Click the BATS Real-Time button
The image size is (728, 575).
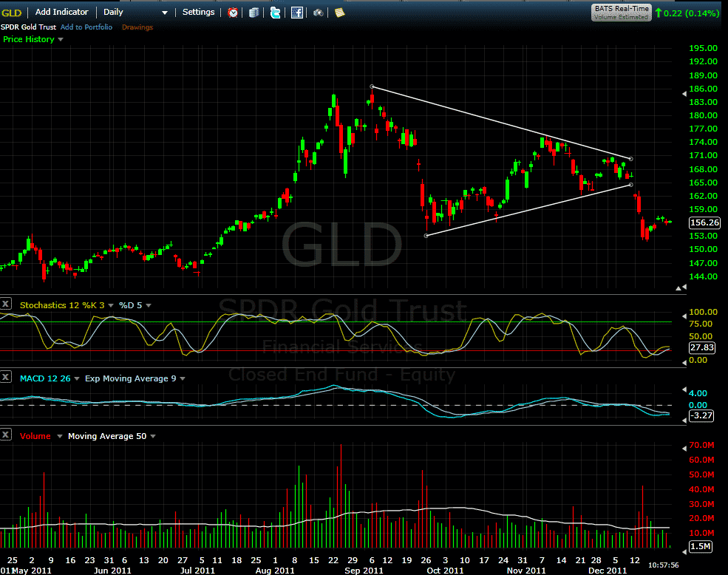[622, 13]
